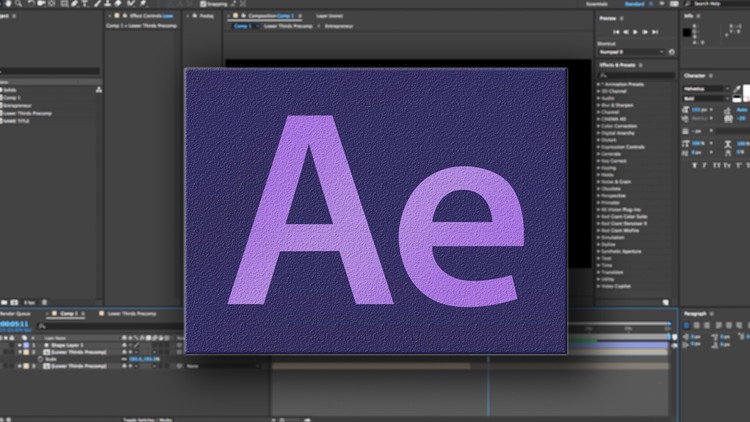Open the Effects & Presets panel menu
The width and height of the screenshot is (750, 422).
[641, 65]
